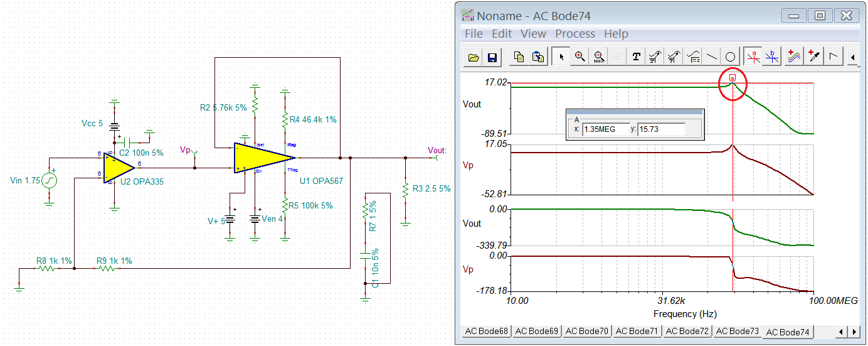Select the Text T tool
The height and width of the screenshot is (346, 868).
637,57
